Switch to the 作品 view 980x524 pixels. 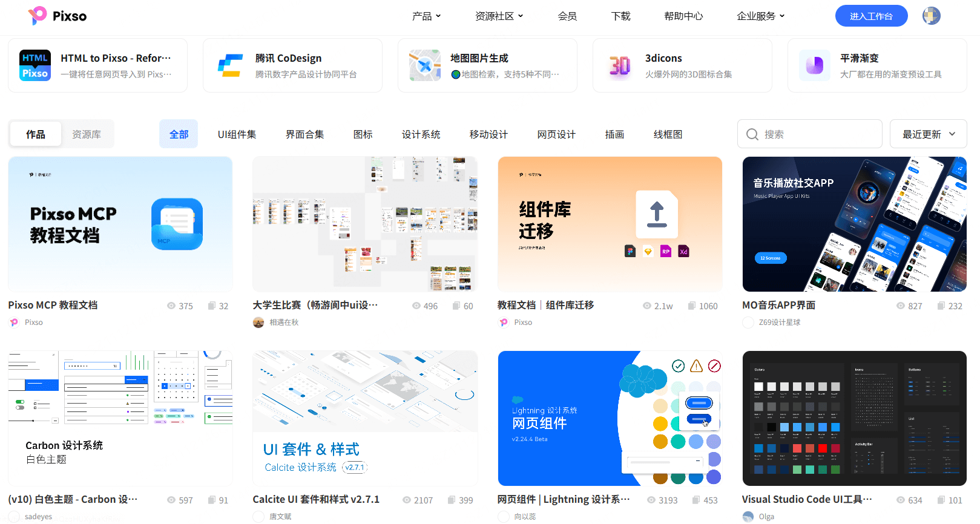(36, 134)
